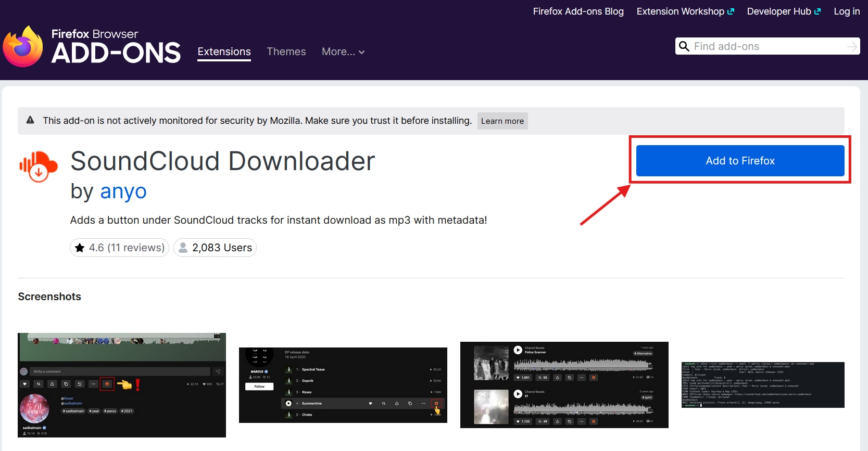Click the Add to Firefox button
Viewport: 868px width, 451px height.
coord(740,161)
